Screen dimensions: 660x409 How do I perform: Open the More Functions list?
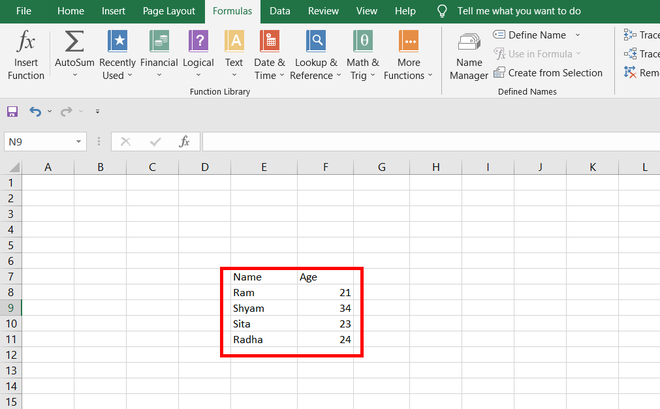(x=408, y=55)
